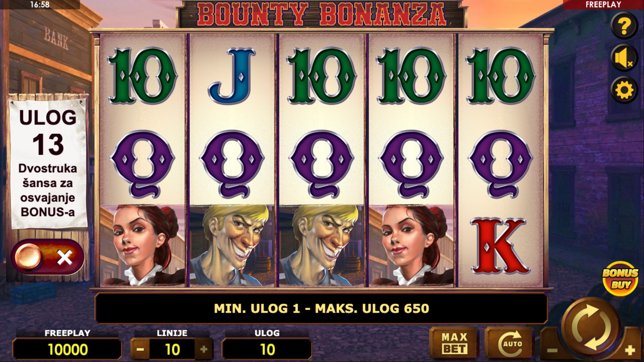Decrease Linije count with minus
This screenshot has height=362, width=644.
click(x=140, y=349)
